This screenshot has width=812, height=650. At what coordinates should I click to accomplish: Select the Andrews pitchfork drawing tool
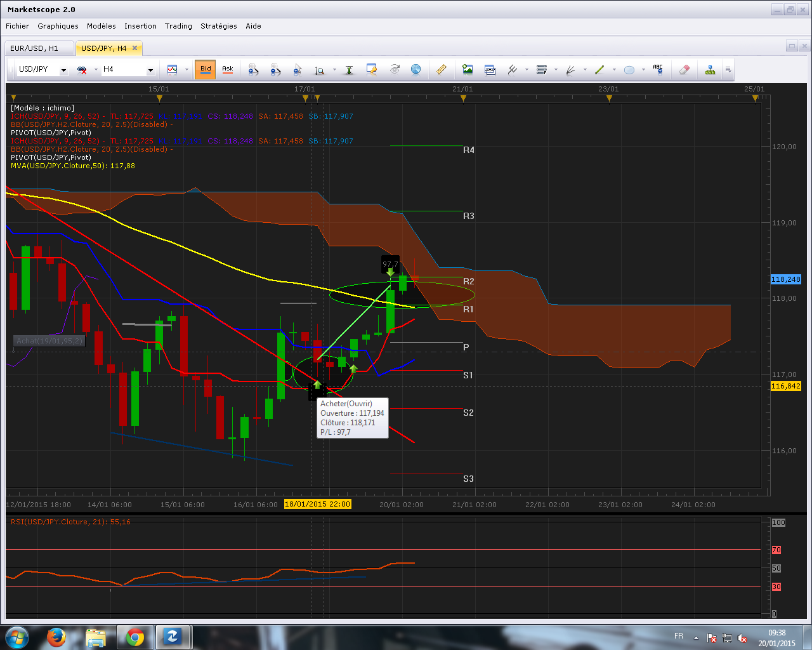[x=513, y=69]
